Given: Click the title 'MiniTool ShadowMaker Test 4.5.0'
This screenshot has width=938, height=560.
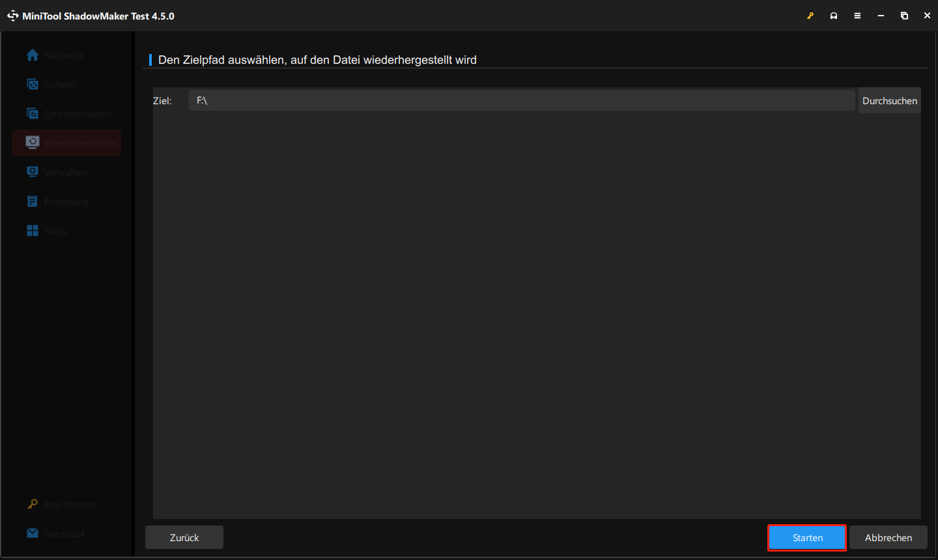Looking at the screenshot, I should tap(98, 16).
